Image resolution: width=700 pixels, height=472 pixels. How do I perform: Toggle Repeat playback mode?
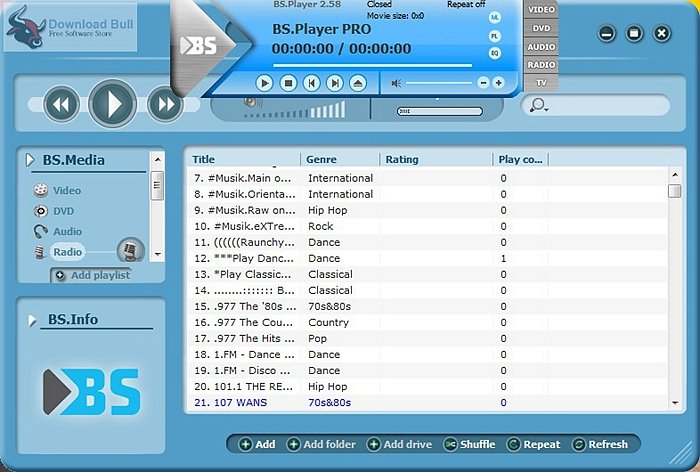[x=533, y=444]
